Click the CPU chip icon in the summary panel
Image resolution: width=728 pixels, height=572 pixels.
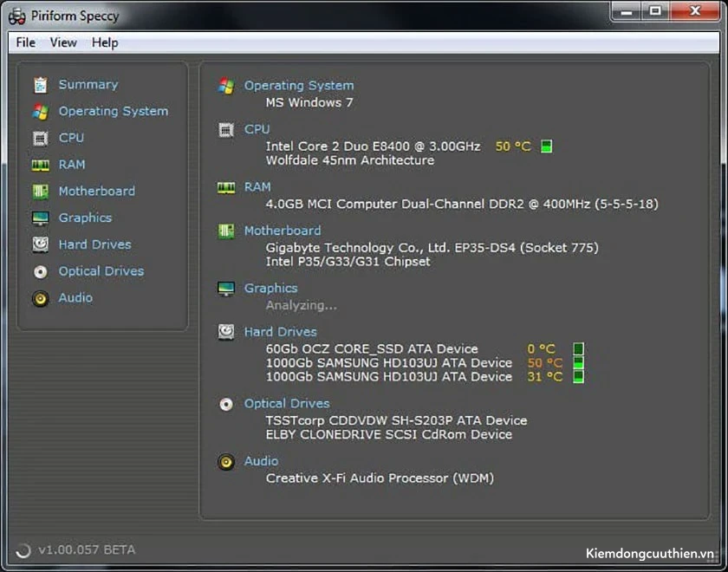click(x=226, y=130)
